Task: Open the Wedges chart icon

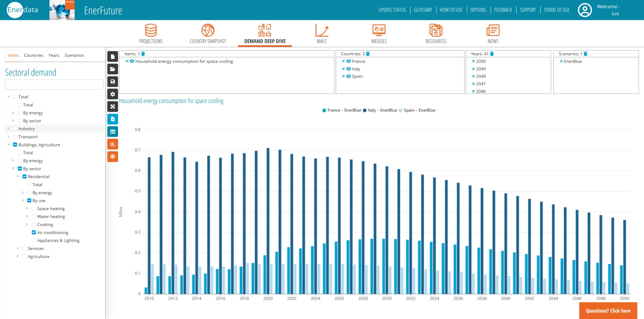Action: 379,30
